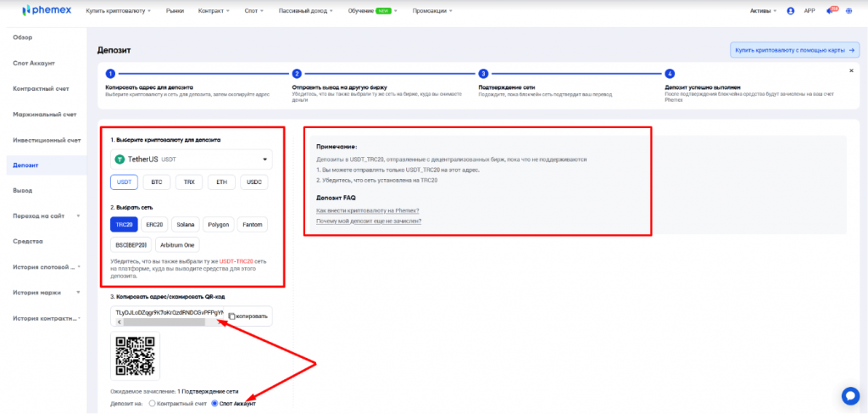Select the TRX coin button

click(189, 182)
